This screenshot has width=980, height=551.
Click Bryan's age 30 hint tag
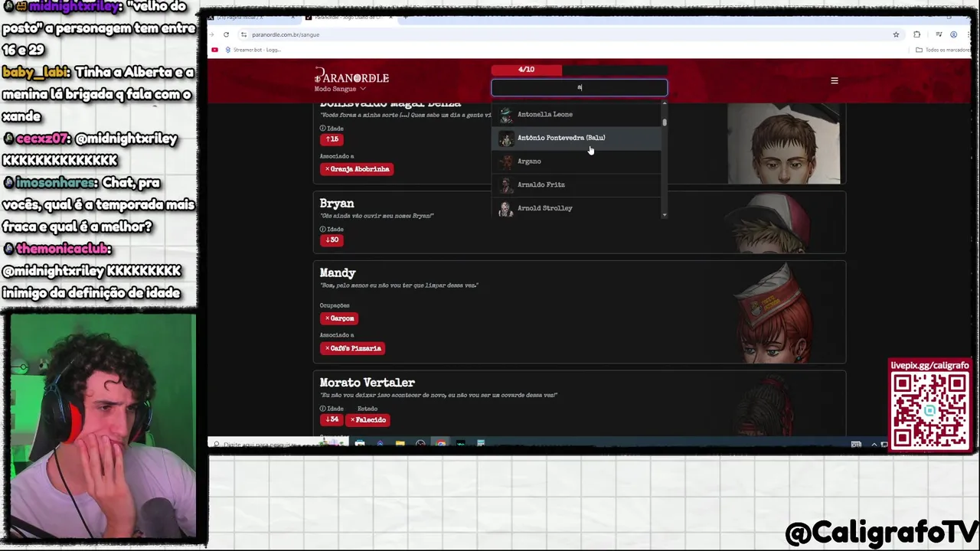pyautogui.click(x=332, y=240)
